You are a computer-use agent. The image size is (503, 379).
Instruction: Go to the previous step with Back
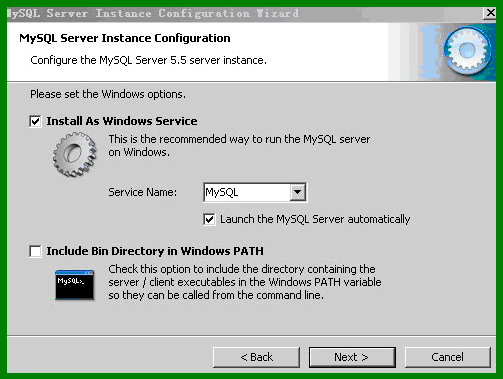pyautogui.click(x=256, y=357)
